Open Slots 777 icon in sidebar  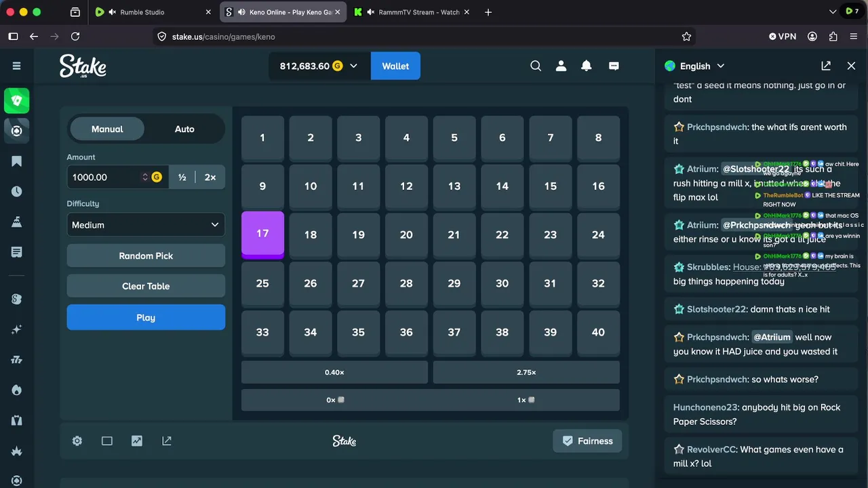click(17, 360)
